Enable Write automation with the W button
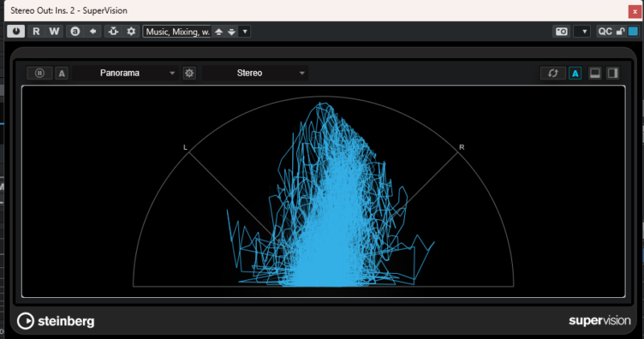Screen dimensions: 644x339 pyautogui.click(x=54, y=31)
